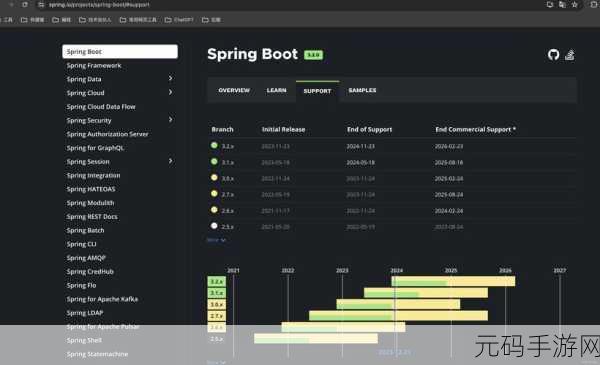Open Spring REST Docs project

[x=92, y=217]
